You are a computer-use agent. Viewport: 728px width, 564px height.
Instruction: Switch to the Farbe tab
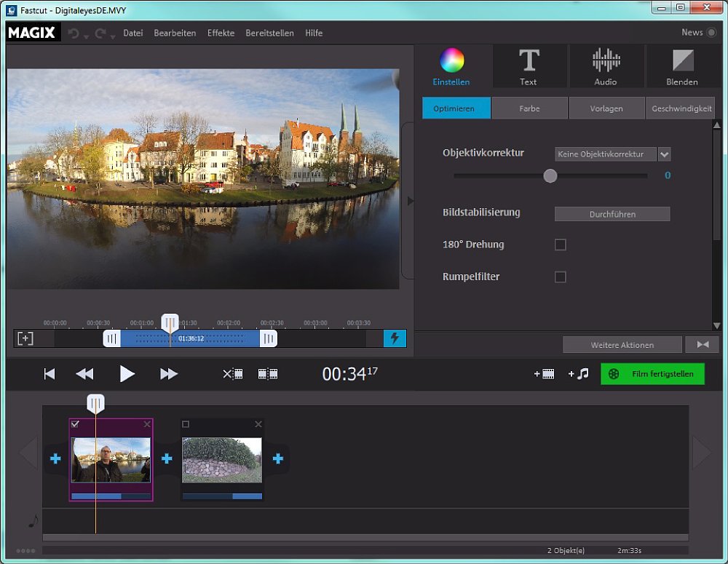click(529, 108)
